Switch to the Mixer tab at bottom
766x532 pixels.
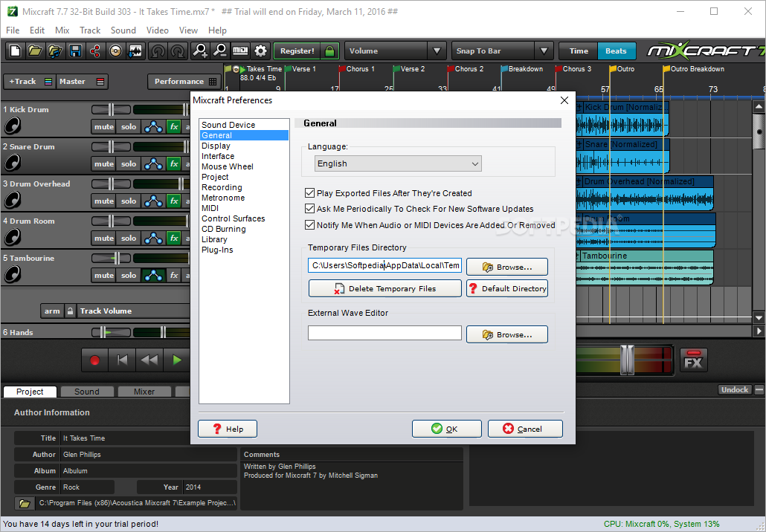tap(144, 392)
